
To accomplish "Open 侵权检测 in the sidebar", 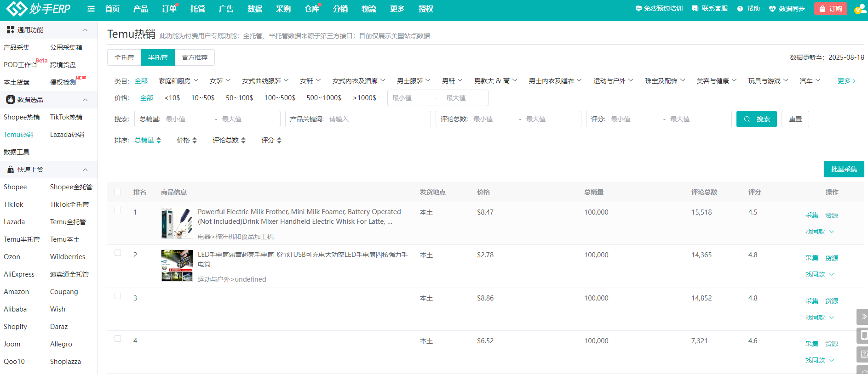I will pyautogui.click(x=63, y=82).
